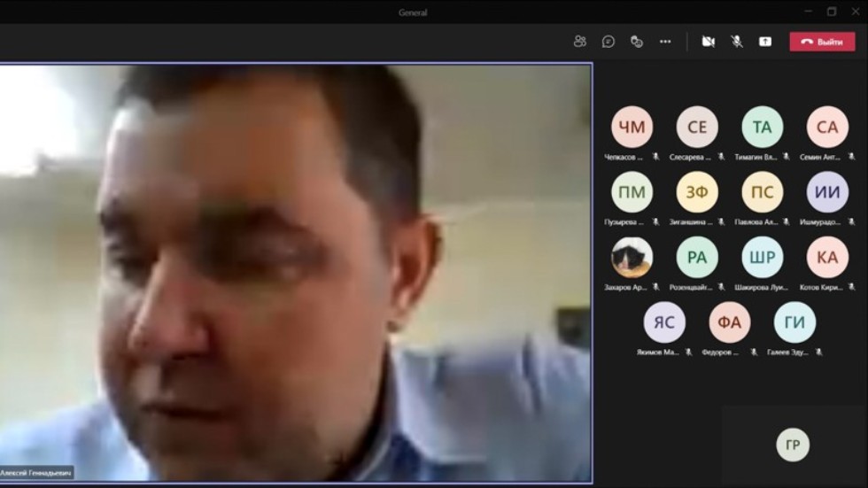This screenshot has width=868, height=488.
Task: Maximize the Teams meeting window
Action: pyautogui.click(x=831, y=12)
